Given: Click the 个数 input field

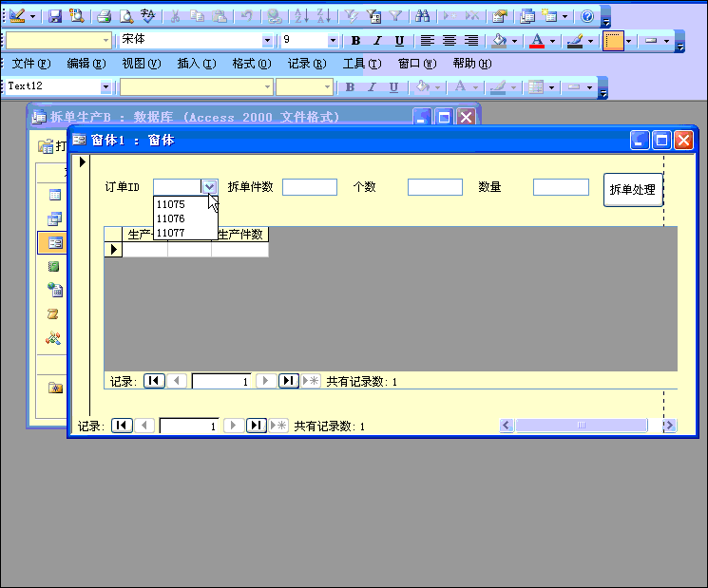Looking at the screenshot, I should (x=435, y=187).
